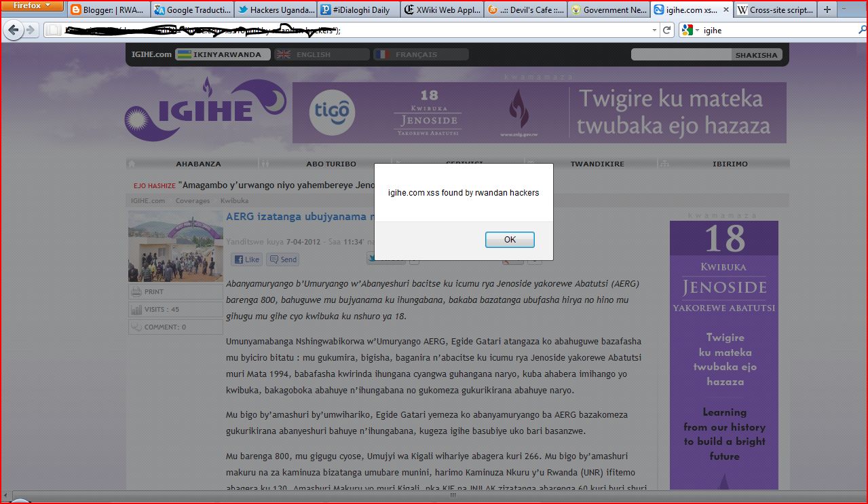Open the Tigo Kwibuka banner ad
The height and width of the screenshot is (504, 868).
(x=539, y=113)
